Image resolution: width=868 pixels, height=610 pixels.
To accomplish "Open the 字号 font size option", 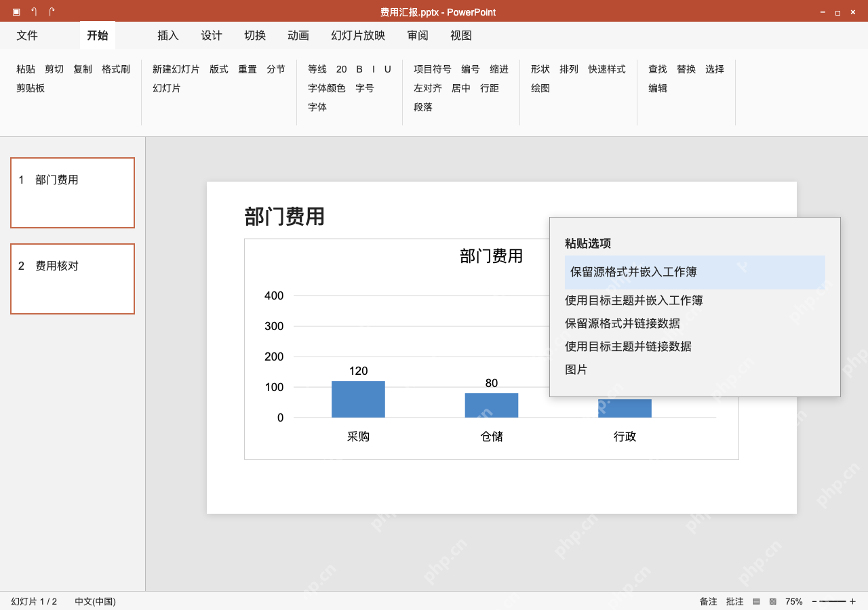I will coord(365,88).
